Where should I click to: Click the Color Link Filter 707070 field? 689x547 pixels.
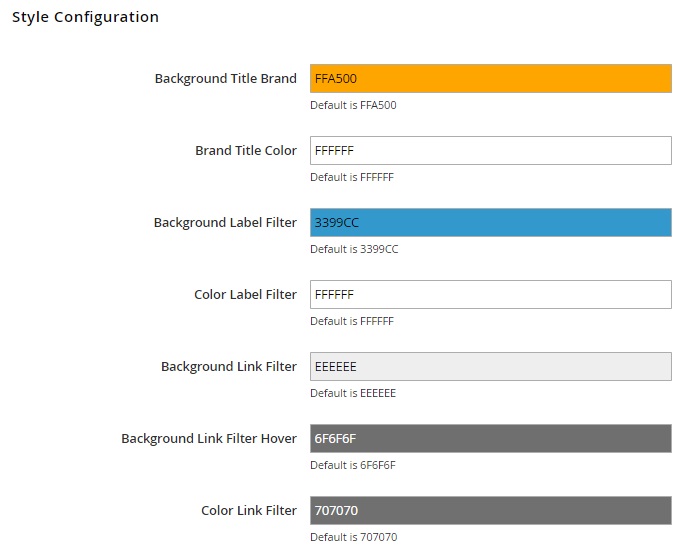point(490,511)
